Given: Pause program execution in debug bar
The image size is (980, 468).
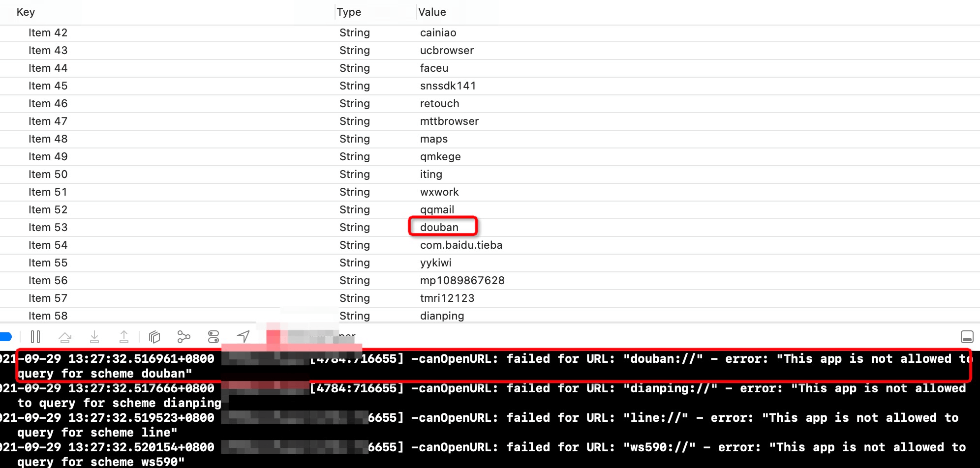Looking at the screenshot, I should [35, 337].
